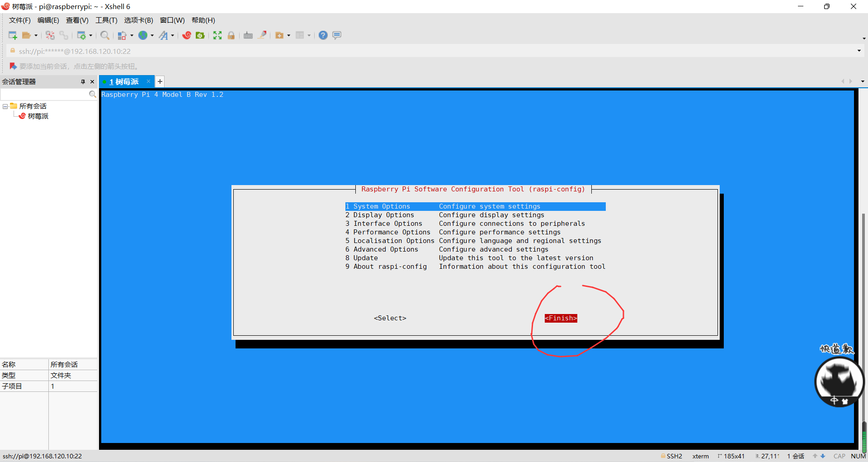Add a new tab with plus button
This screenshot has width=868, height=462.
(160, 81)
